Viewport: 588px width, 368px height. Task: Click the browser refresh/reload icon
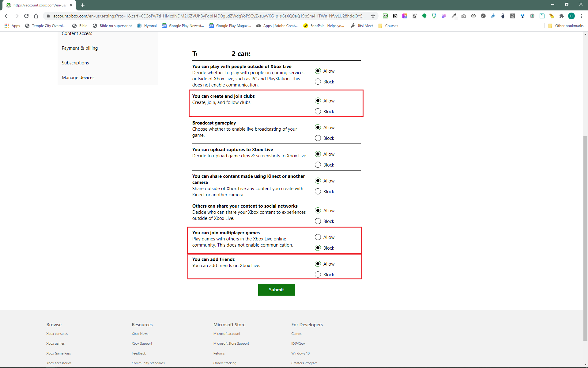coord(26,16)
